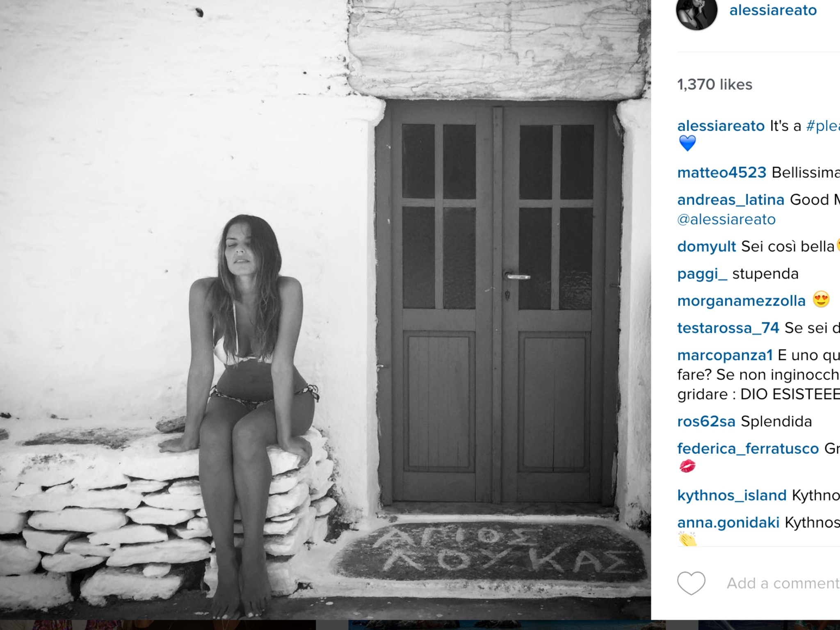Open the alessiareato username in the header

(x=773, y=10)
